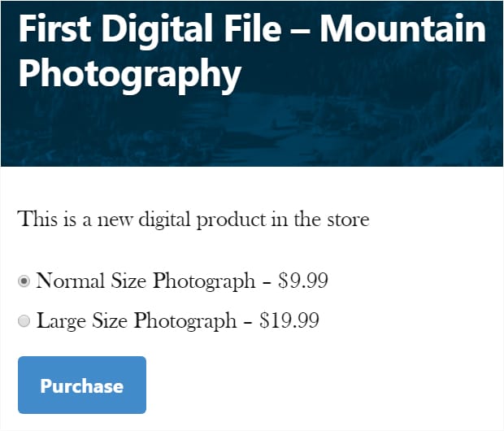The image size is (504, 431).
Task: Click the blue Purchase button
Action: point(82,385)
